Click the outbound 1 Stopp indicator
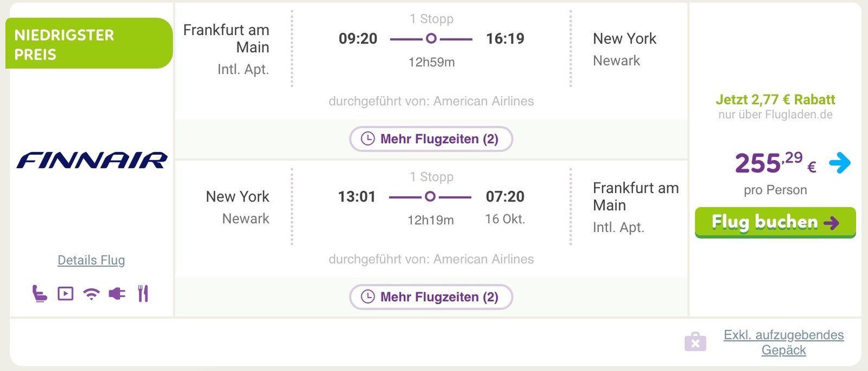 (x=431, y=19)
